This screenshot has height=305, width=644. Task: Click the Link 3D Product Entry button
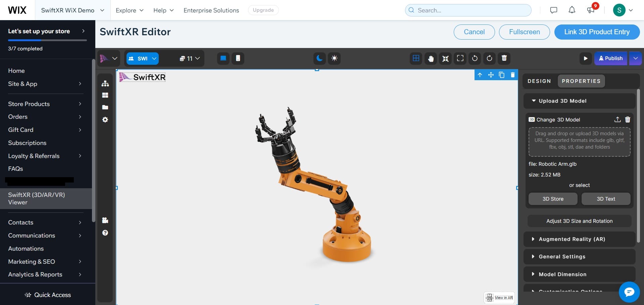tap(597, 32)
